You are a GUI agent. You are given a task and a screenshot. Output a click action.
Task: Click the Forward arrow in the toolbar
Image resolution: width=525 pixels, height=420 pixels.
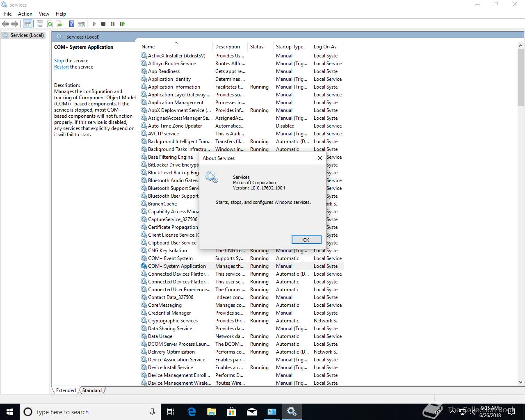tap(15, 24)
